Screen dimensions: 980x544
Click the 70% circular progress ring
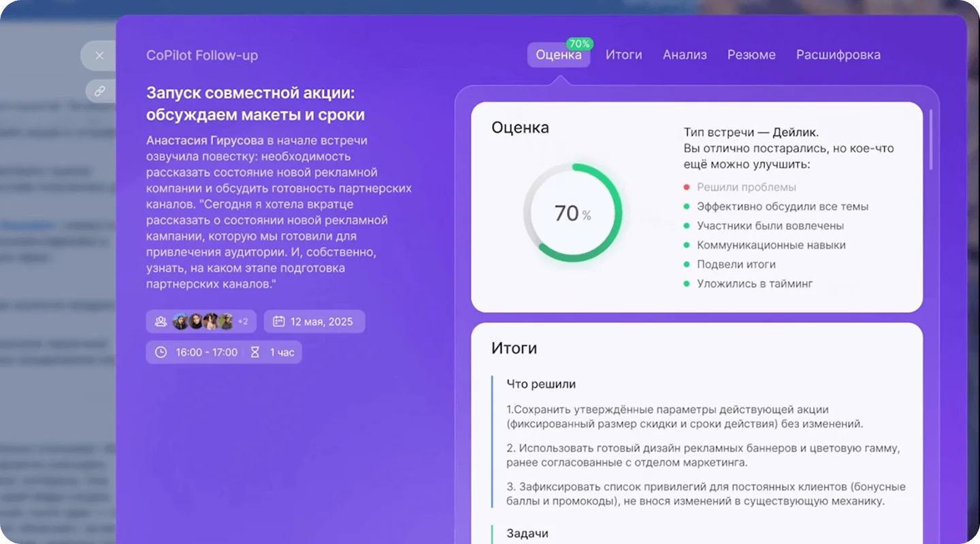coord(572,213)
